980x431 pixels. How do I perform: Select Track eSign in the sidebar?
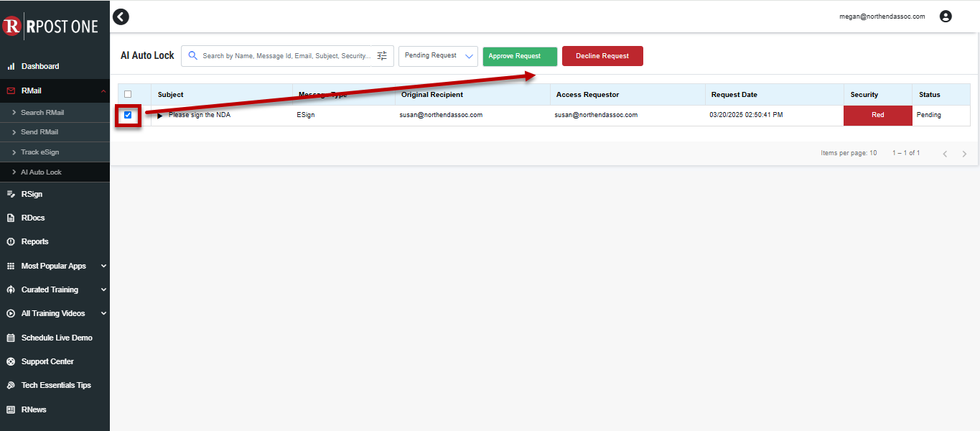pos(39,152)
